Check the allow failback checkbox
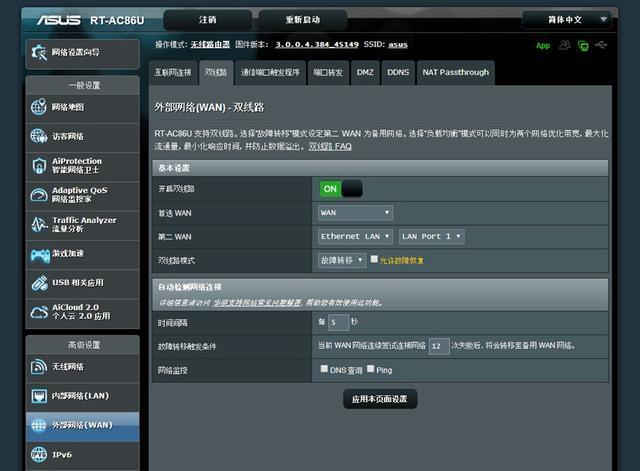 pyautogui.click(x=374, y=259)
